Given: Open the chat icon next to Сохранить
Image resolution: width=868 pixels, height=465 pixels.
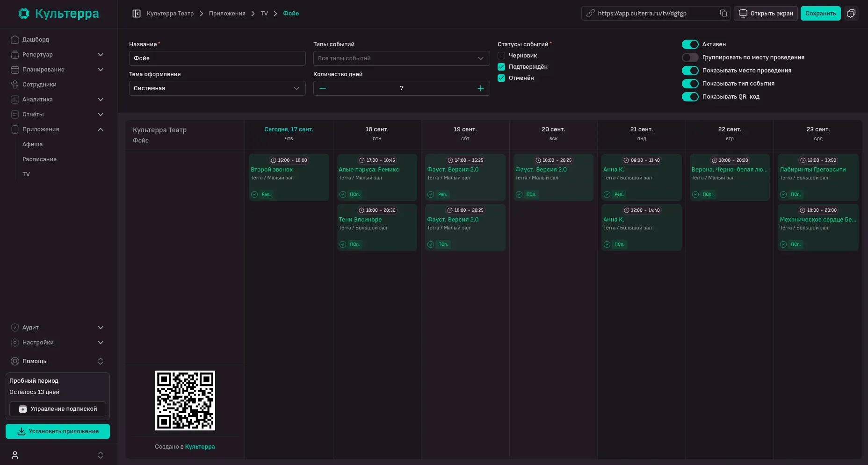Looking at the screenshot, I should tap(851, 14).
